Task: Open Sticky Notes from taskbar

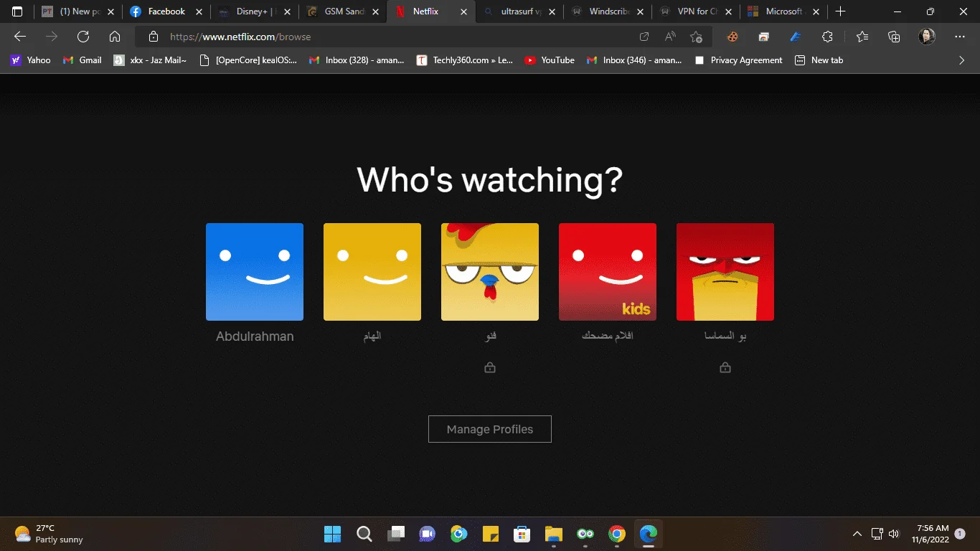Action: tap(490, 534)
